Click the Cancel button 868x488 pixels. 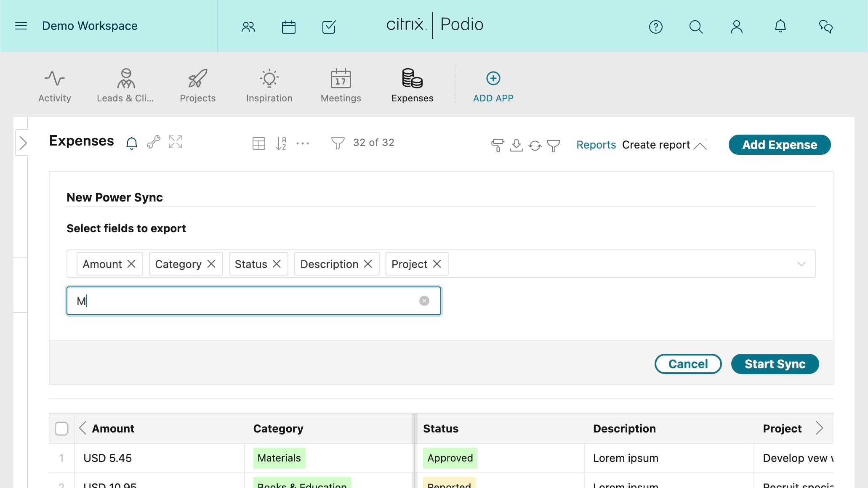688,364
